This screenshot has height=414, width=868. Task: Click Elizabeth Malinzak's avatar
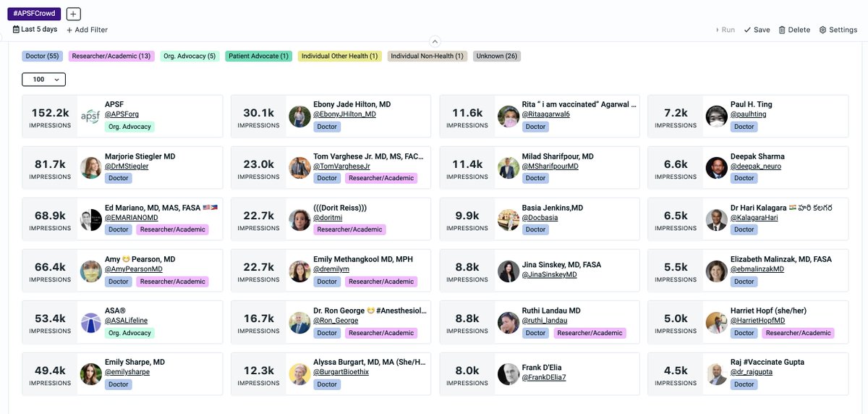(716, 271)
